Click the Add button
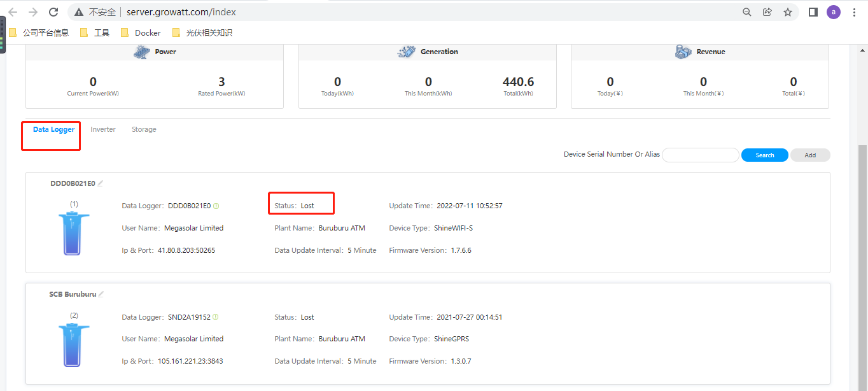868x391 pixels. pos(810,155)
